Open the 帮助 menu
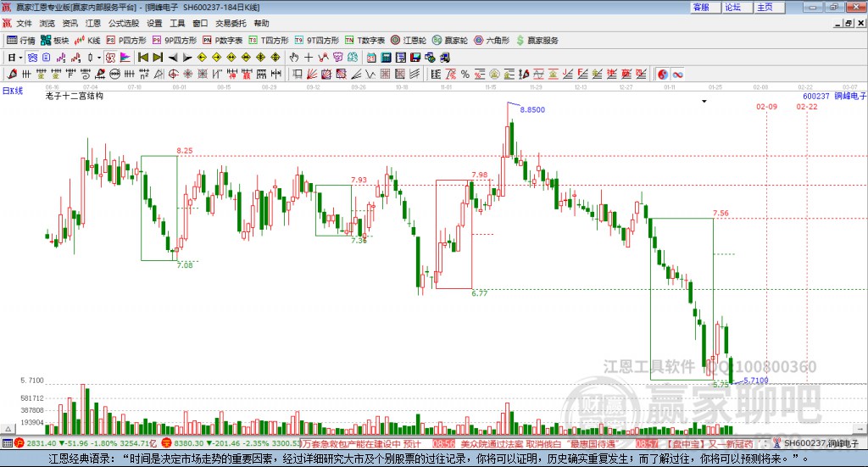 pos(261,23)
